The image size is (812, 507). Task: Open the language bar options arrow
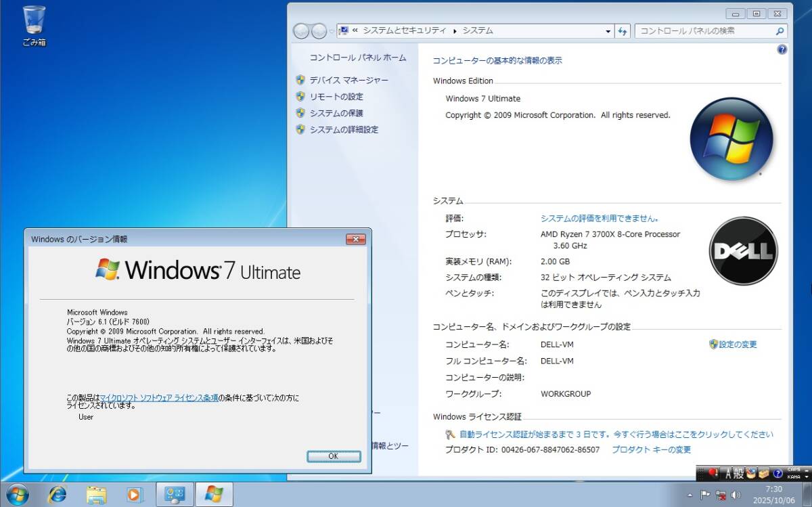807,477
